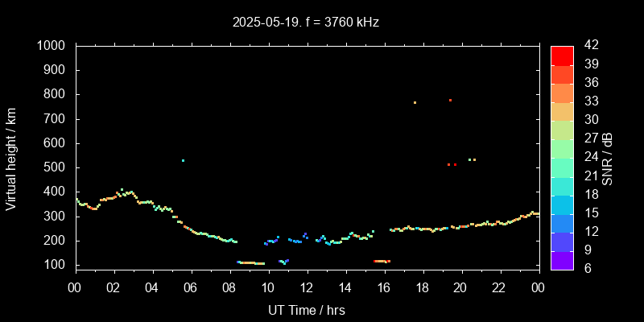Click the 1000 tick label on height axis

pyautogui.click(x=52, y=46)
